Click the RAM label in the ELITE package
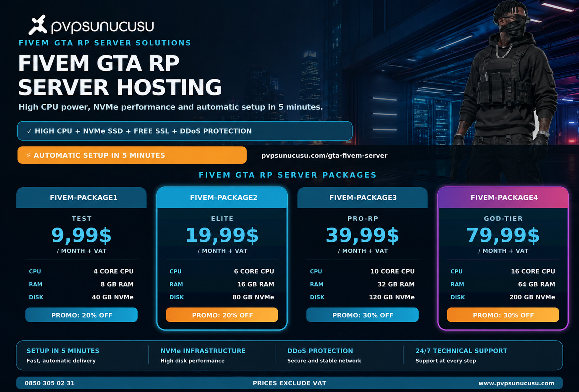This screenshot has width=579, height=392. (x=176, y=284)
